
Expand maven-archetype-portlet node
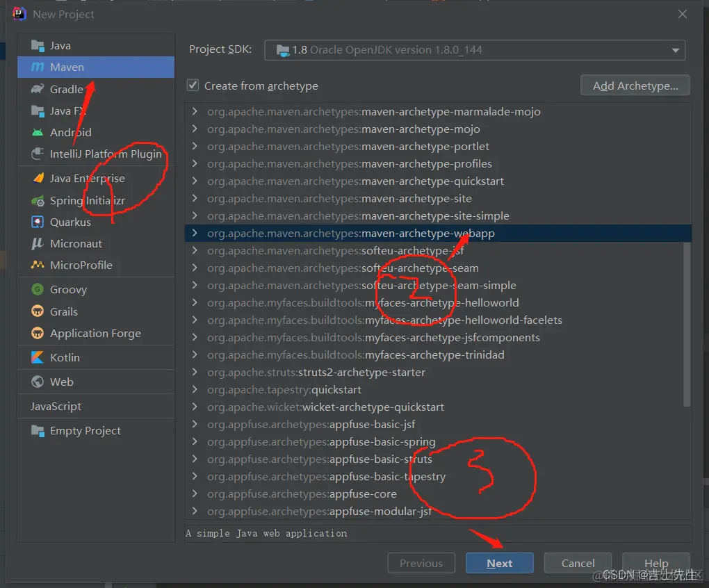click(x=195, y=146)
